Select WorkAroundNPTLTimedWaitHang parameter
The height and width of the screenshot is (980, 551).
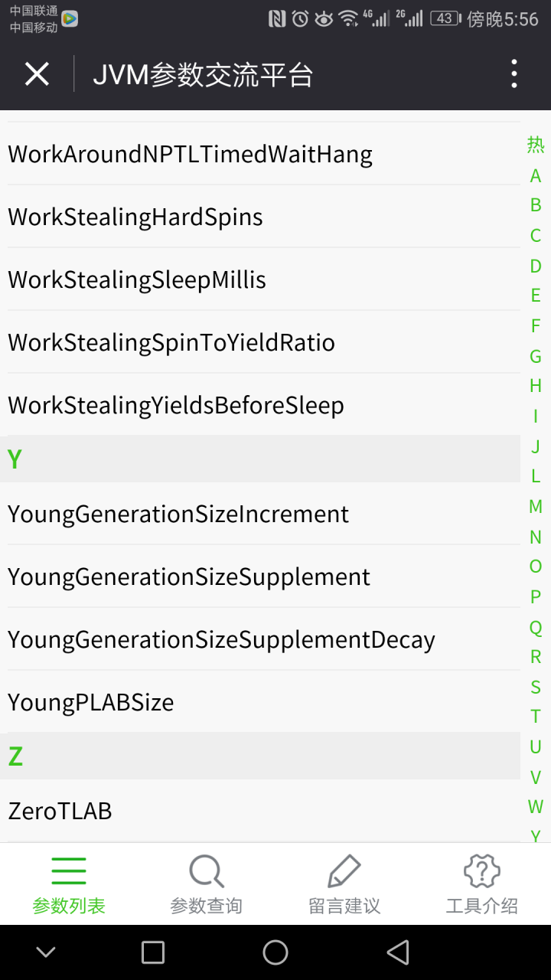(x=260, y=154)
